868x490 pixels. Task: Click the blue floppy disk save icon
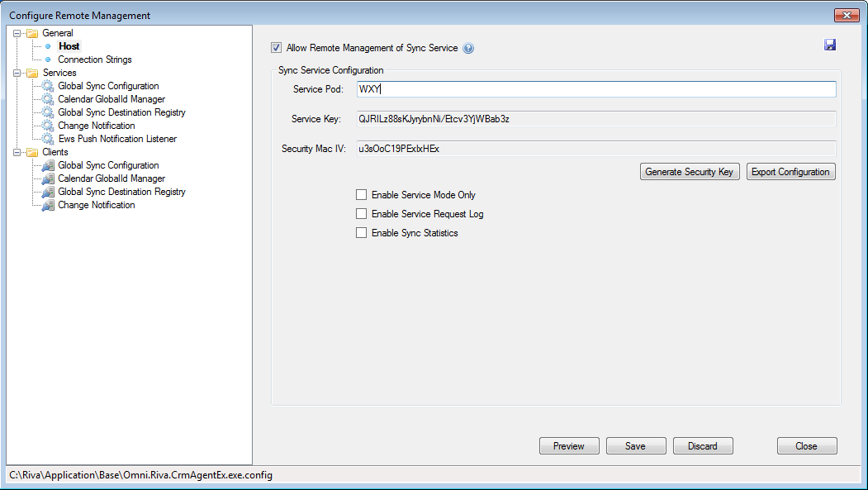pyautogui.click(x=830, y=45)
